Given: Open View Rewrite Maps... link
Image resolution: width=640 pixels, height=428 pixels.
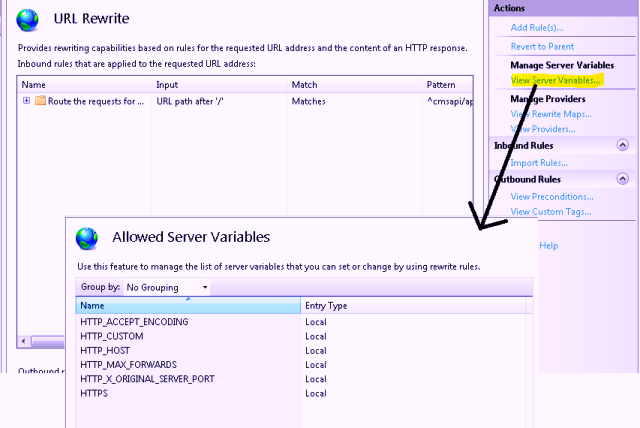Looking at the screenshot, I should 551,114.
